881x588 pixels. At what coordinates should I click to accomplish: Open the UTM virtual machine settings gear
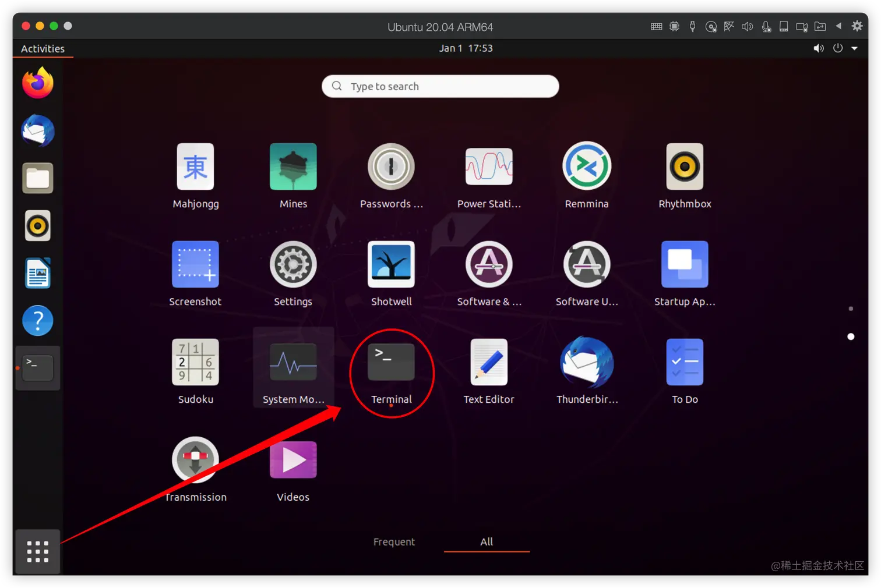857,26
